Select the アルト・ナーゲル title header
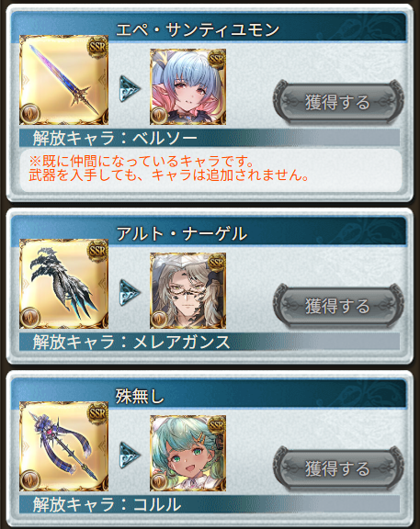The image size is (420, 529). click(182, 233)
